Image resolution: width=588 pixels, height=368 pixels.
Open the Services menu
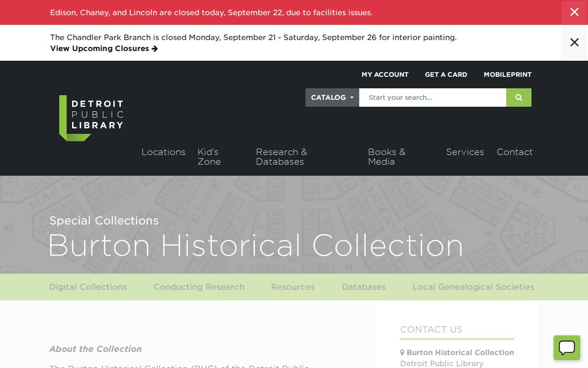coord(465,152)
